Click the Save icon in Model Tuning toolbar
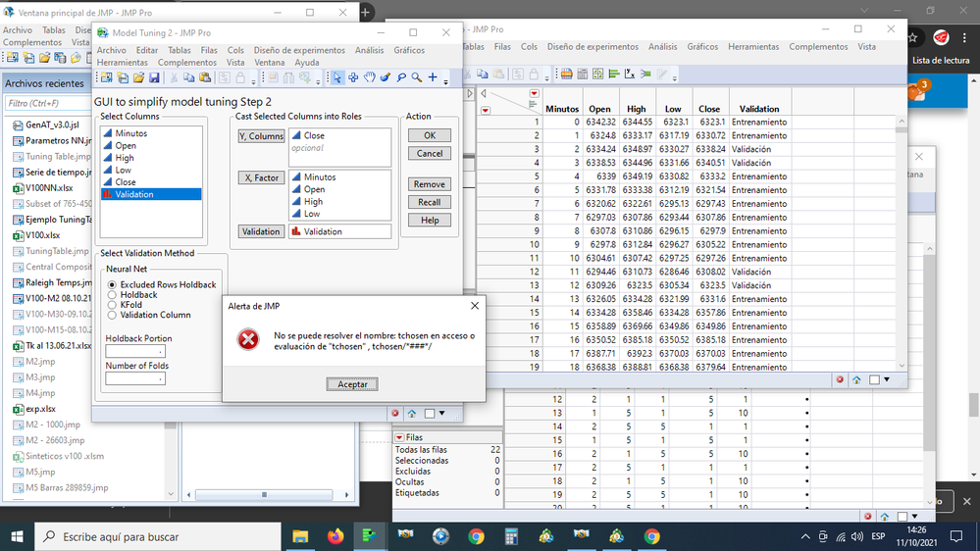 154,77
